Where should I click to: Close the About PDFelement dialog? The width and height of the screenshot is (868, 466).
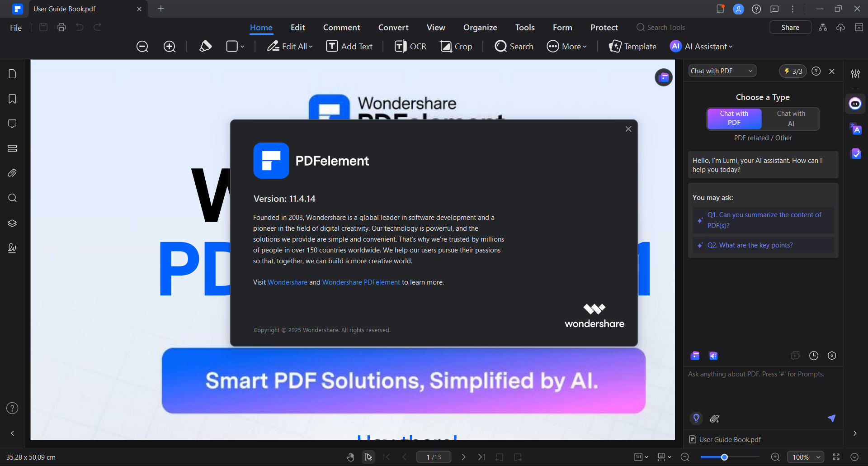click(628, 129)
